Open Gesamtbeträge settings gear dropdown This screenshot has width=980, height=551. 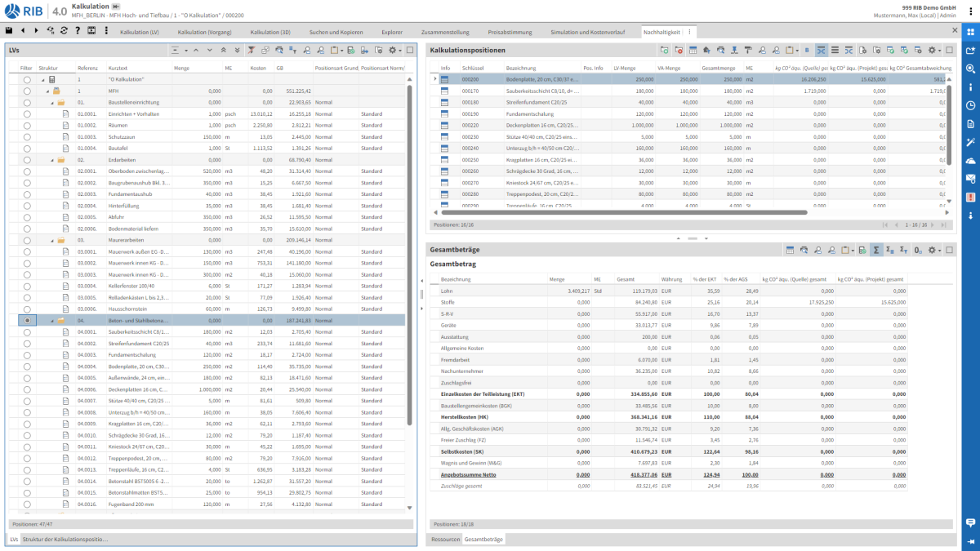tap(933, 249)
